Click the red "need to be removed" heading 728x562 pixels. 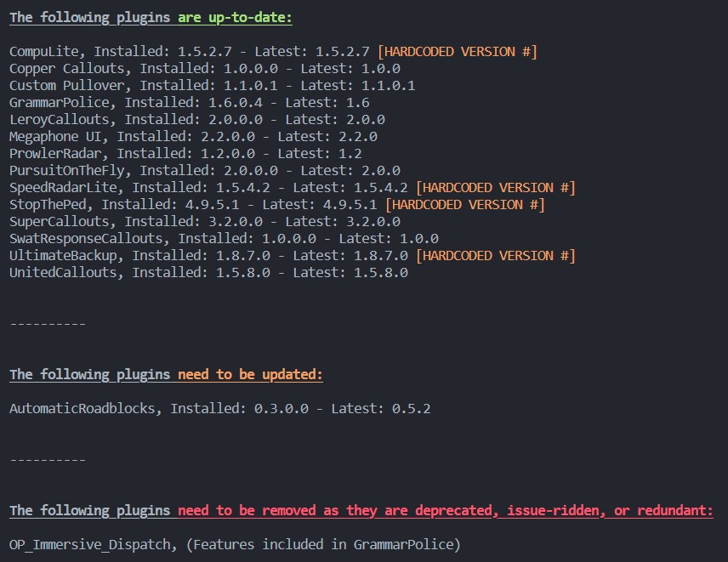(445, 510)
